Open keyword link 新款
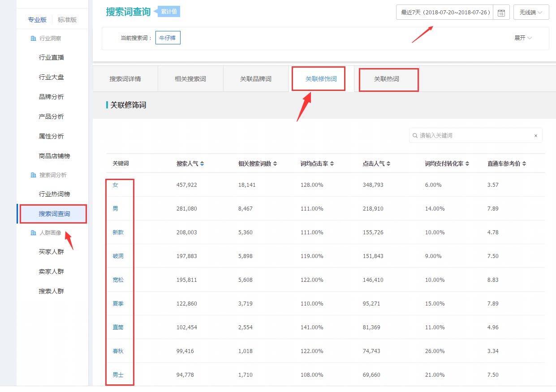Screen dimensions: 556x392 (118, 233)
